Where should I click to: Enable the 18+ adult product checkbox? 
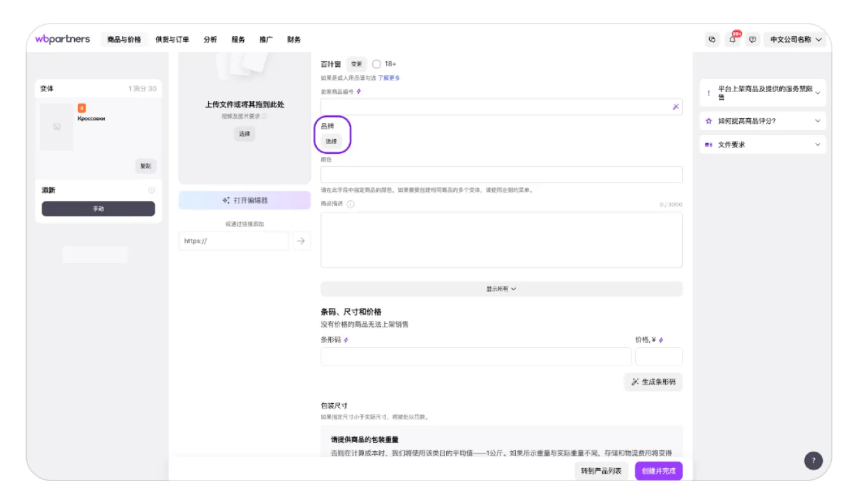pyautogui.click(x=377, y=63)
